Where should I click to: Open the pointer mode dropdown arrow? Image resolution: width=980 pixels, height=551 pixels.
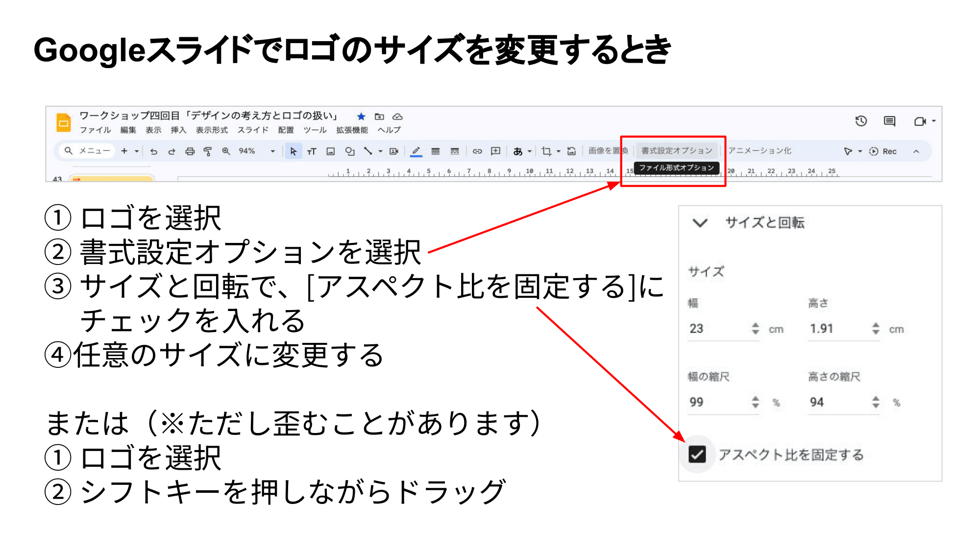860,151
